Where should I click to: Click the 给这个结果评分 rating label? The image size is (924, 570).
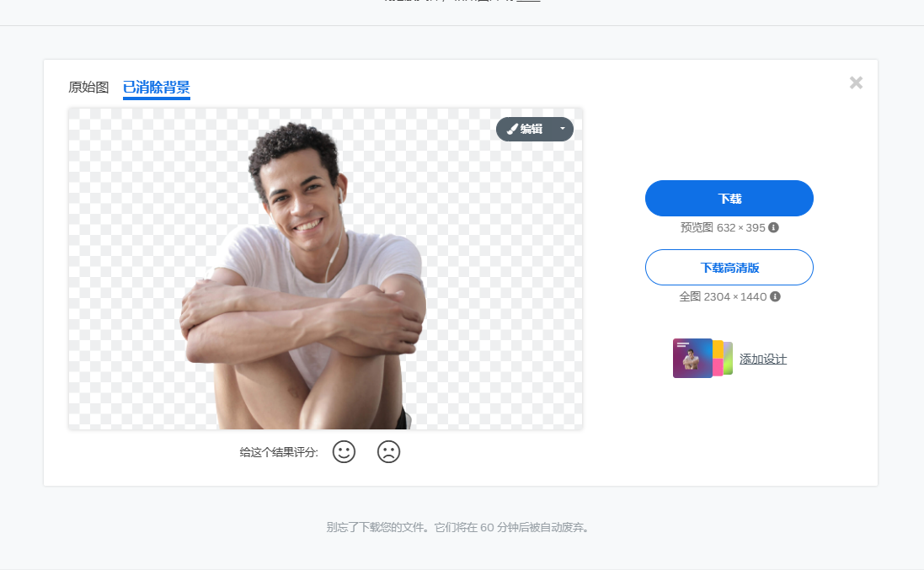[279, 451]
